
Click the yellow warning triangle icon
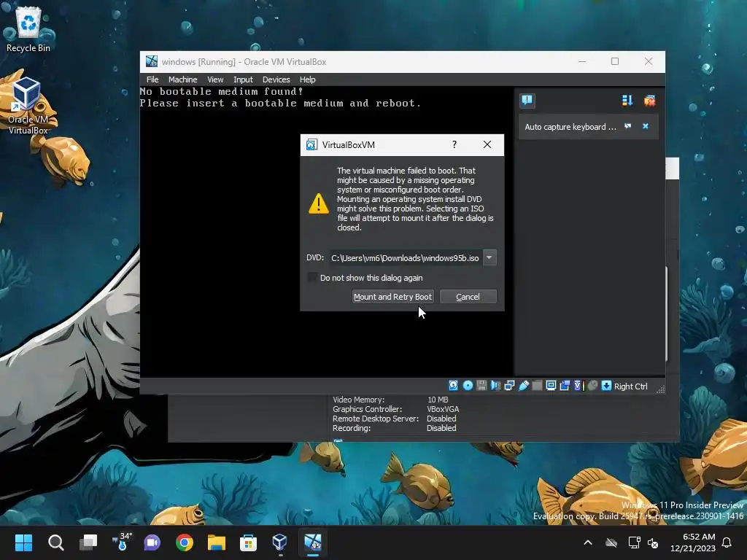[318, 203]
